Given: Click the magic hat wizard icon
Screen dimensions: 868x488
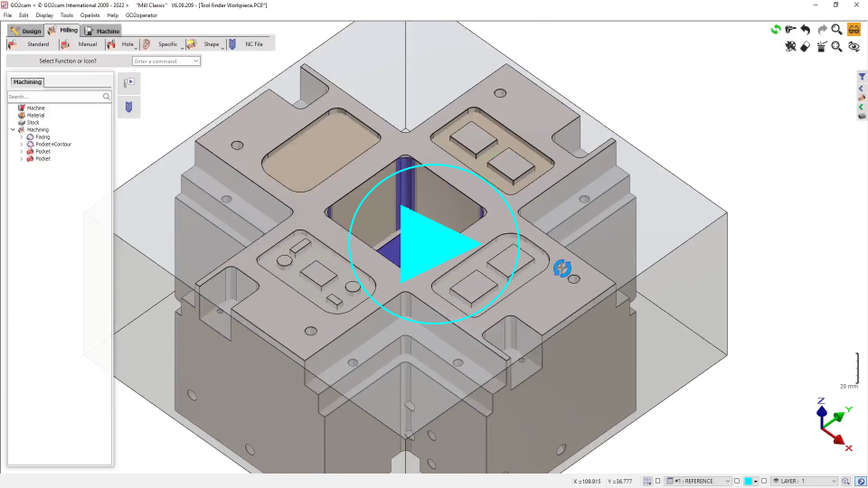Looking at the screenshot, I should (x=821, y=47).
